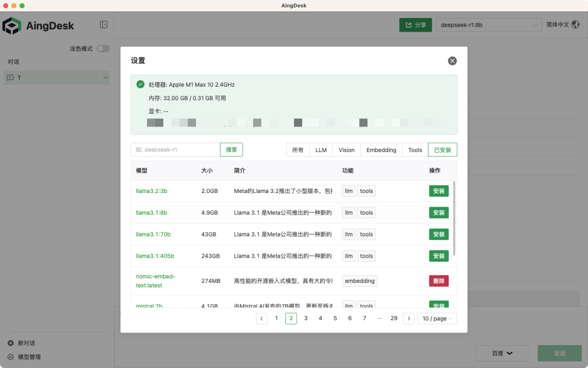588x368 pixels.
Task: Open the more options dots for conversation T
Action: click(106, 78)
